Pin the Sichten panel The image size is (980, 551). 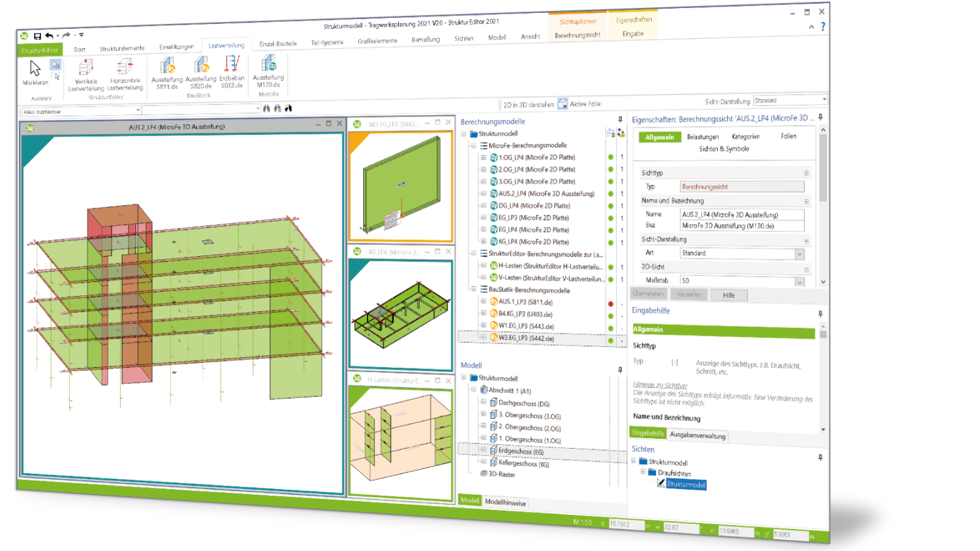pos(820,457)
